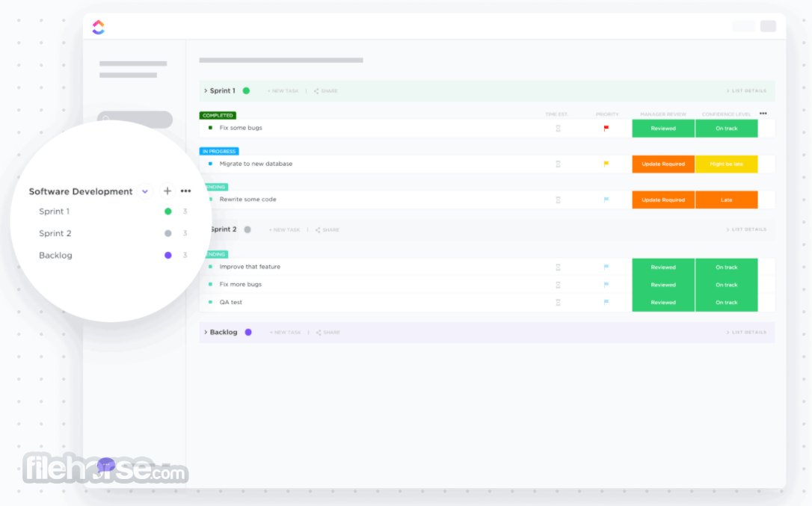Open Update Required dropdown for Migrate to new database
Viewport: 812px width, 506px height.
(x=663, y=164)
